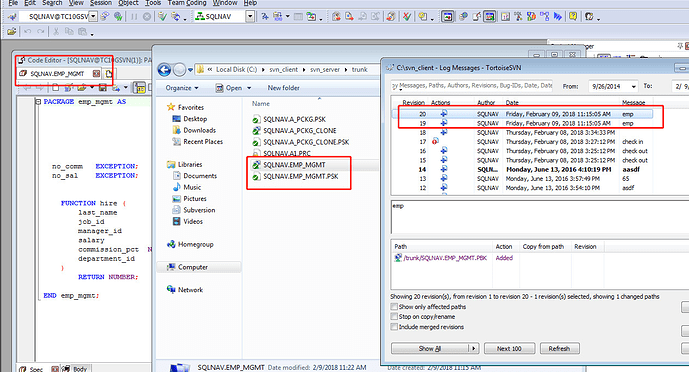
Task: Open Explorer recent locations dropdown arrow
Action: click(190, 69)
